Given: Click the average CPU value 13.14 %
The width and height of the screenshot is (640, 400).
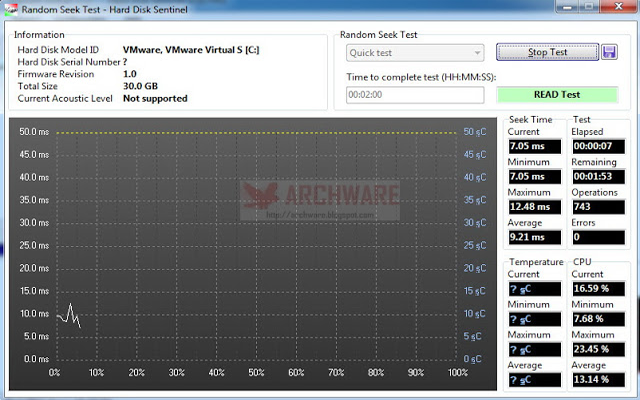Looking at the screenshot, I should 598,380.
